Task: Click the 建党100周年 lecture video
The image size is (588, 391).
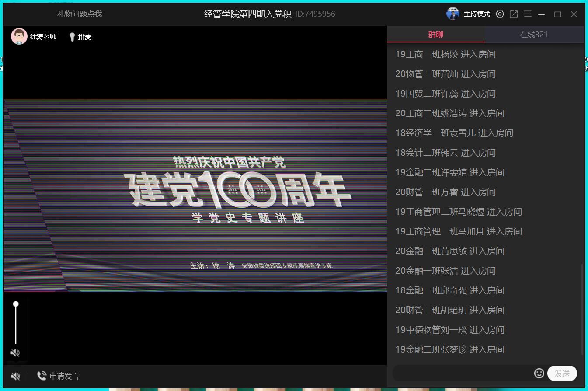Action: (x=195, y=195)
